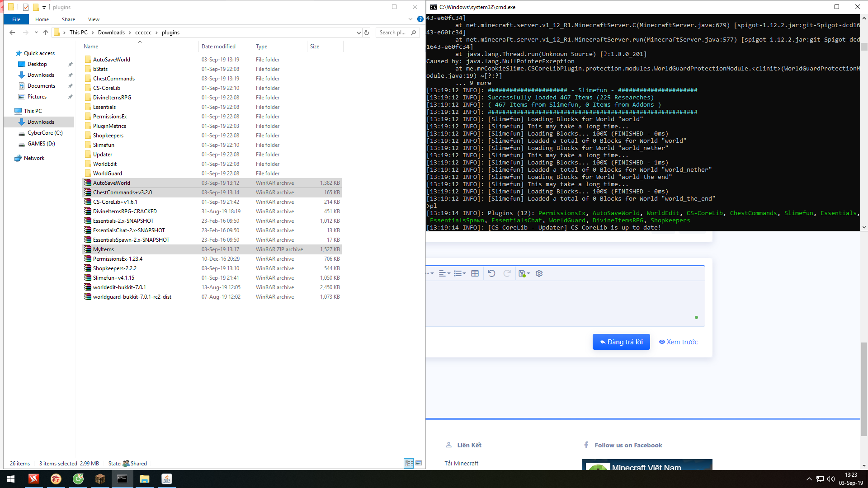Open the Explorer help question mark icon
This screenshot has height=488, width=868.
point(420,19)
